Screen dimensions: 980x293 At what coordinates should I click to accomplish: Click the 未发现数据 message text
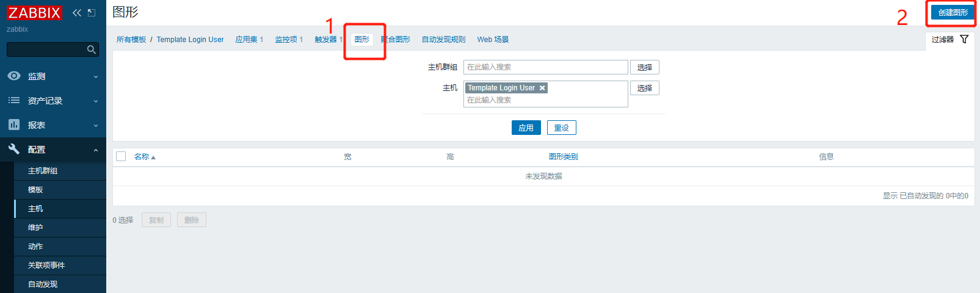tap(543, 176)
